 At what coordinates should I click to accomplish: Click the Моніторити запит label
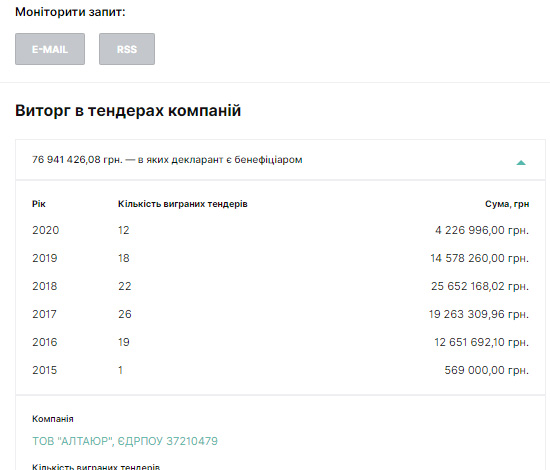(70, 12)
